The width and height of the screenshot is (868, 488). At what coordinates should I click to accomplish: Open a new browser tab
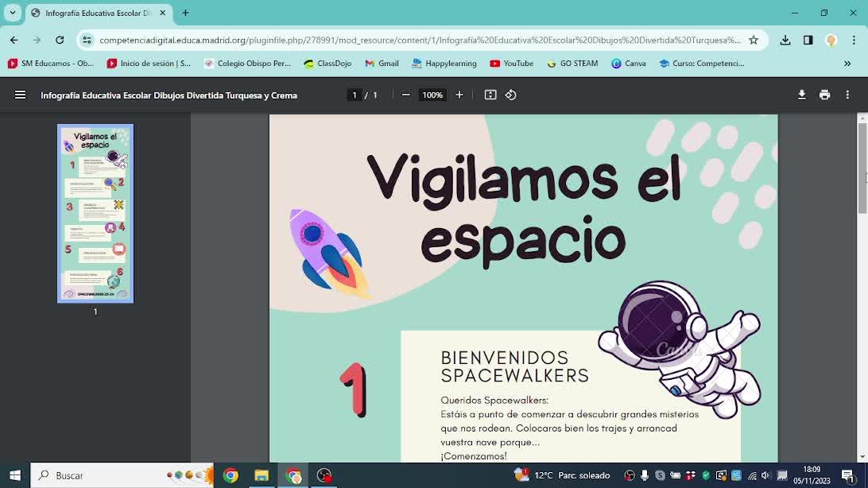click(185, 13)
